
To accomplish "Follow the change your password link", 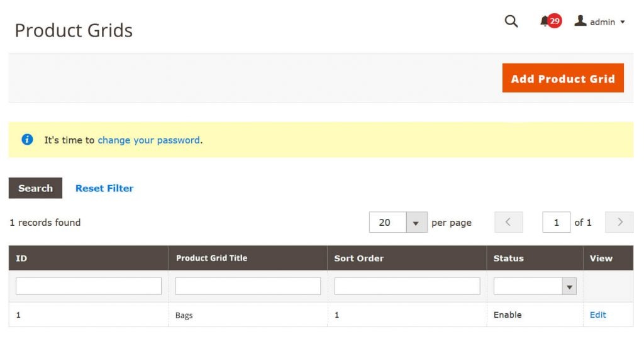I will point(148,140).
